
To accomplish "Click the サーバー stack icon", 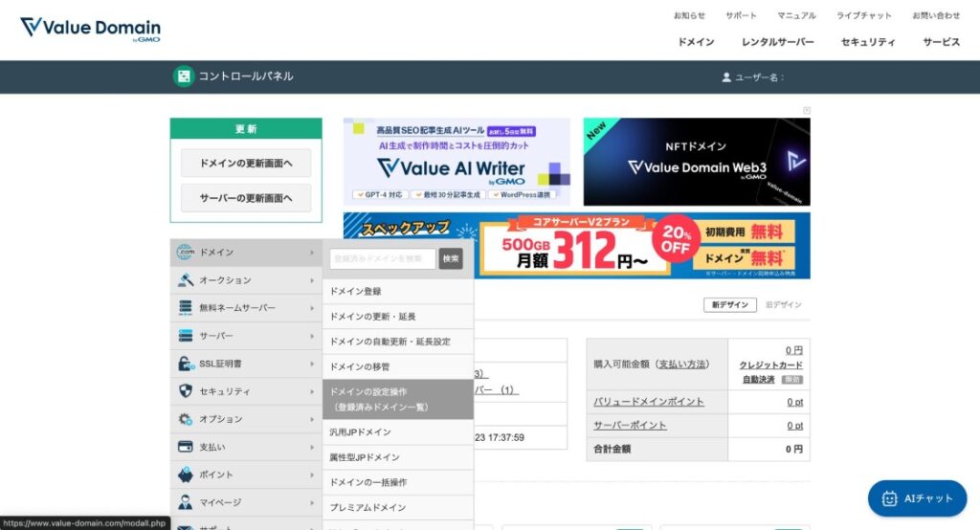I will click(185, 336).
